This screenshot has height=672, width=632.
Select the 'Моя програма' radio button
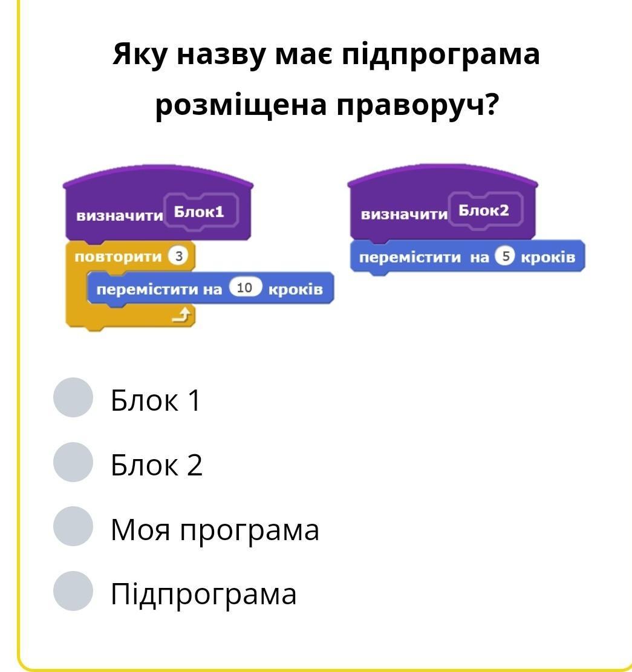pos(73,527)
